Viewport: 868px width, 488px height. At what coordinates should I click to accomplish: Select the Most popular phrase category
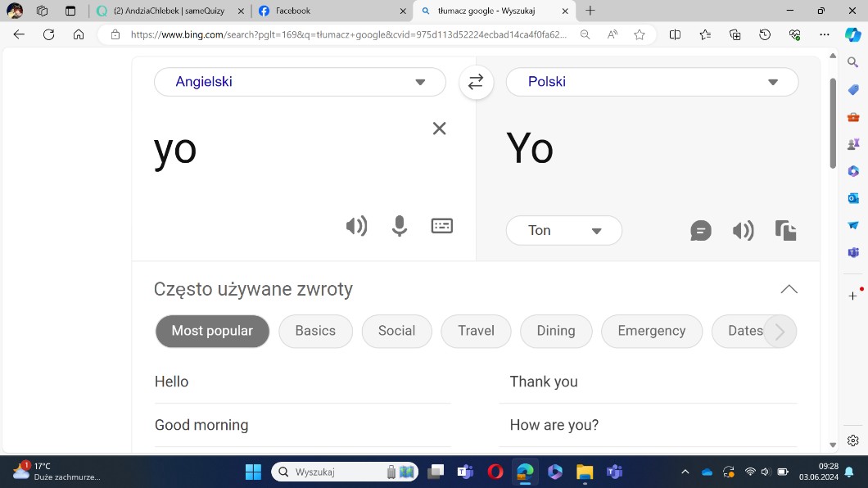(212, 332)
